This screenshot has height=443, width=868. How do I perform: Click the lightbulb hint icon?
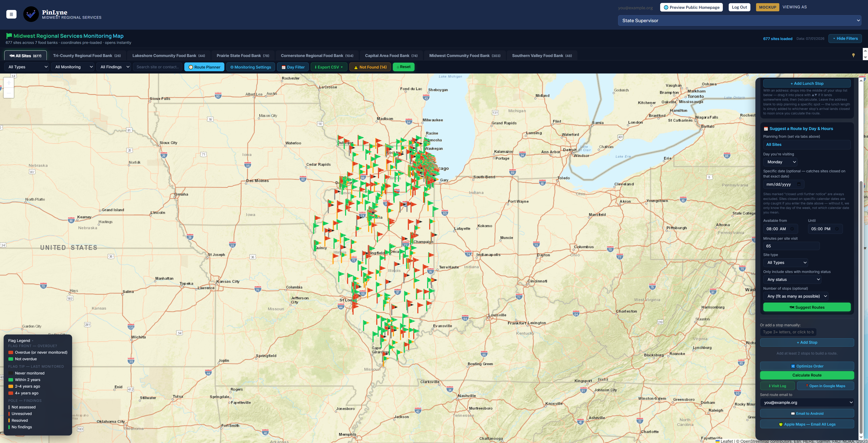tap(853, 55)
